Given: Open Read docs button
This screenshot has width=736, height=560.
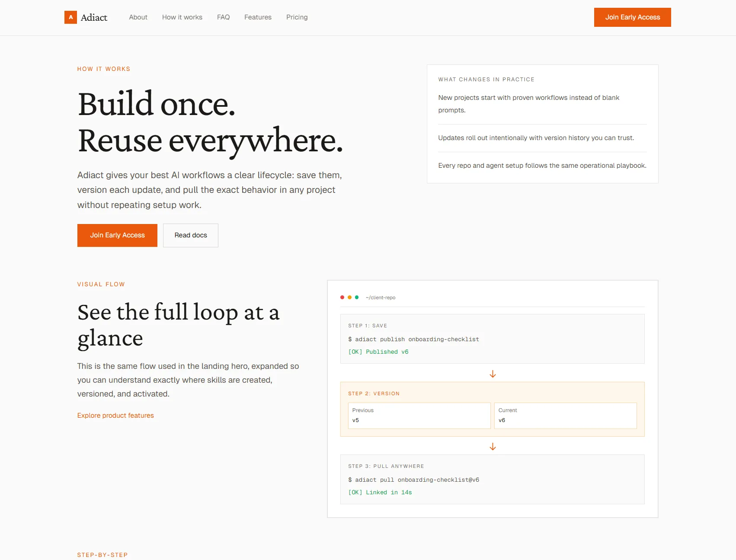Looking at the screenshot, I should pyautogui.click(x=191, y=235).
